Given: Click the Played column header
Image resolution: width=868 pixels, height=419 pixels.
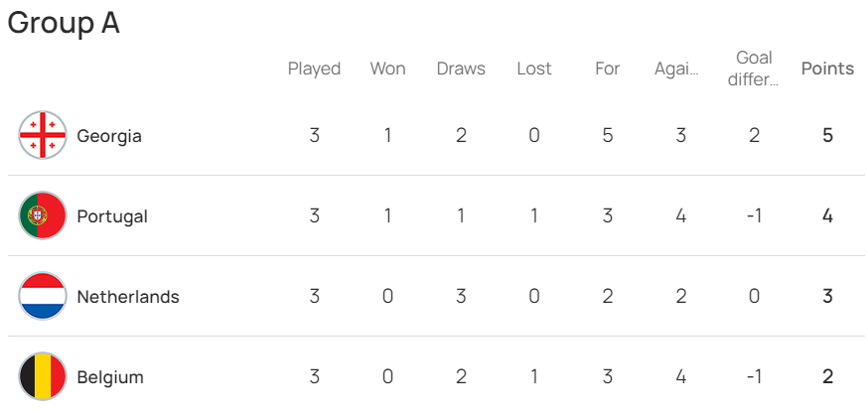Looking at the screenshot, I should click(x=314, y=70).
